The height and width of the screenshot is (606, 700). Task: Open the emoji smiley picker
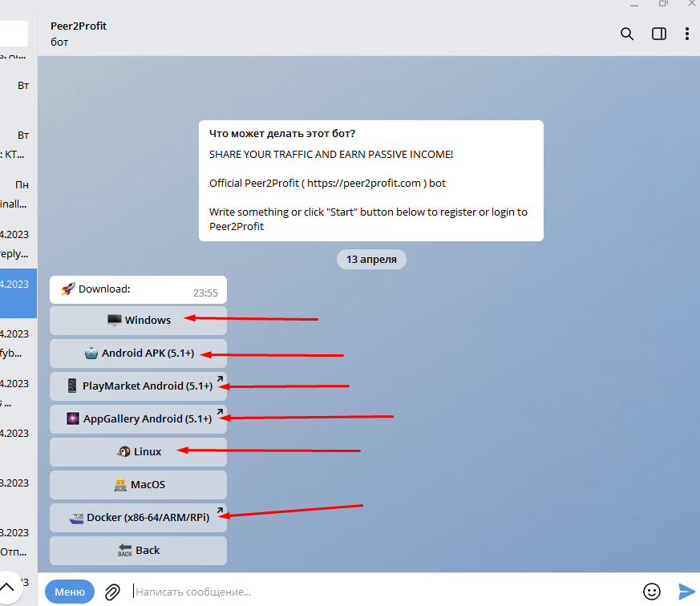651,592
